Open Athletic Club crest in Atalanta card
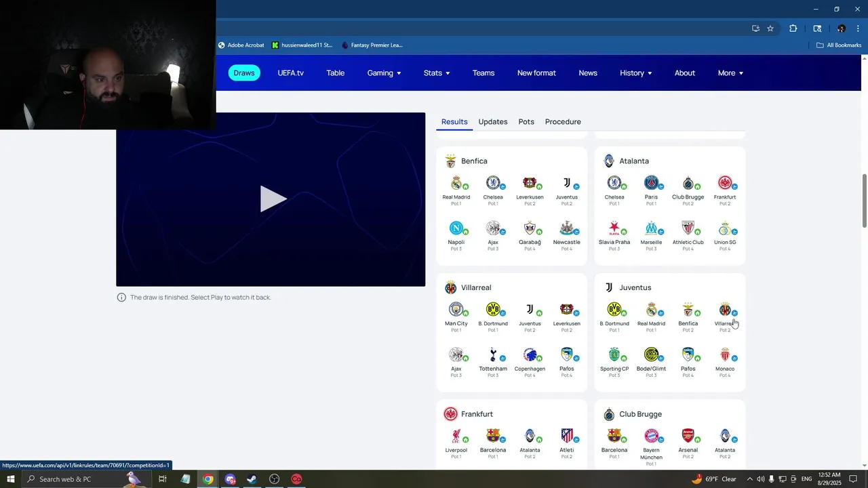 pyautogui.click(x=688, y=228)
